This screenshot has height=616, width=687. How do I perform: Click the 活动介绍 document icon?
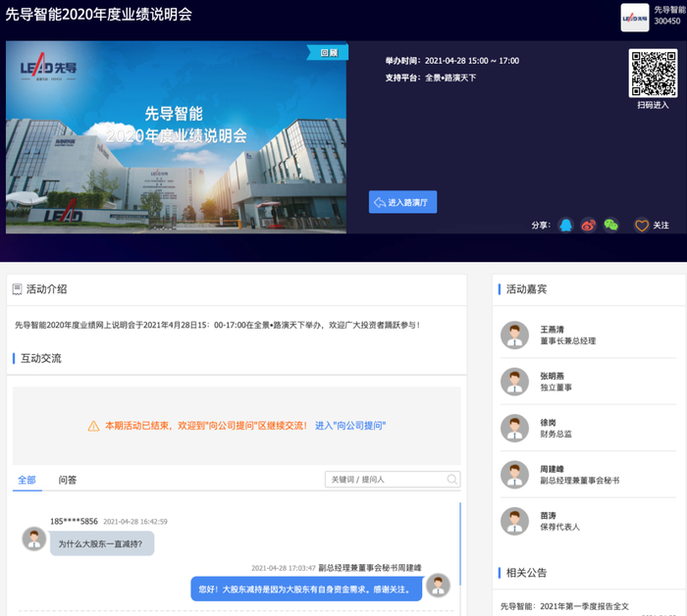click(x=17, y=289)
